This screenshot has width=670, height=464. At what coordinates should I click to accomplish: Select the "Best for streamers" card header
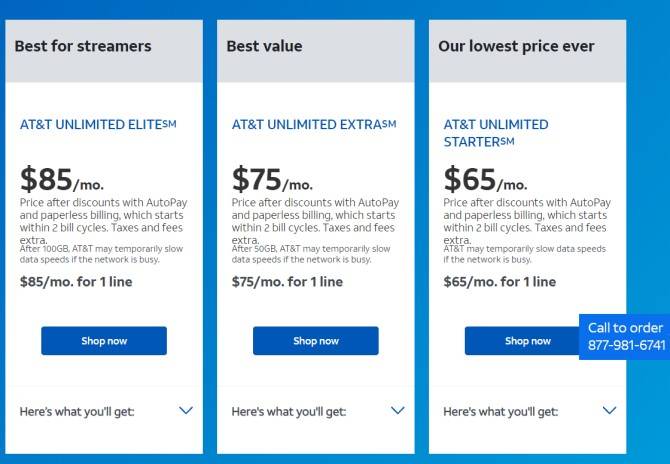[83, 46]
